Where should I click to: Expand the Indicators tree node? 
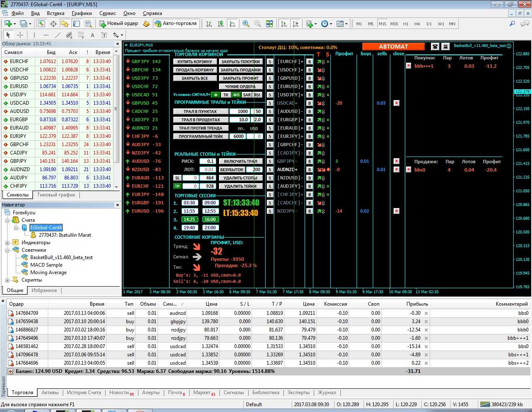click(7, 243)
